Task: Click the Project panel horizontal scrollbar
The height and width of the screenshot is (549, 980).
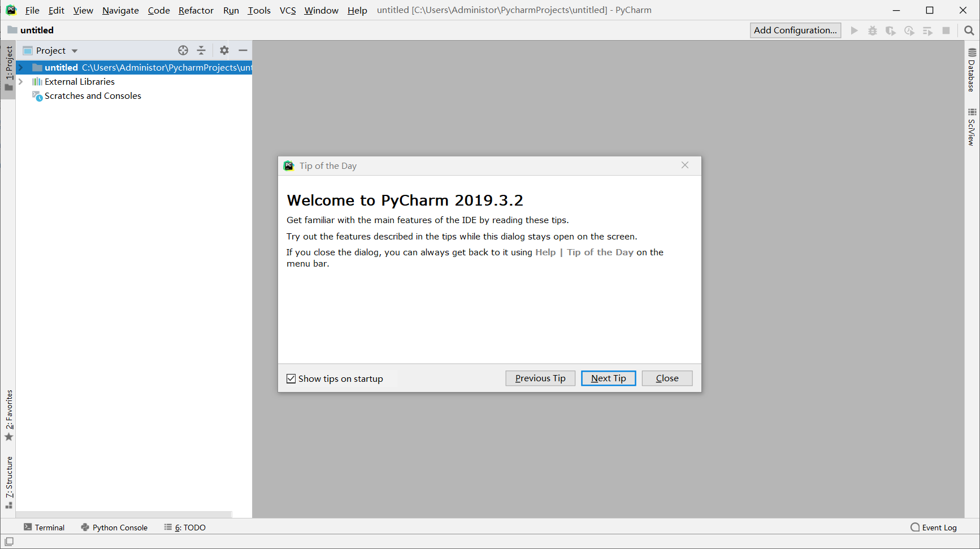Action: [x=124, y=515]
